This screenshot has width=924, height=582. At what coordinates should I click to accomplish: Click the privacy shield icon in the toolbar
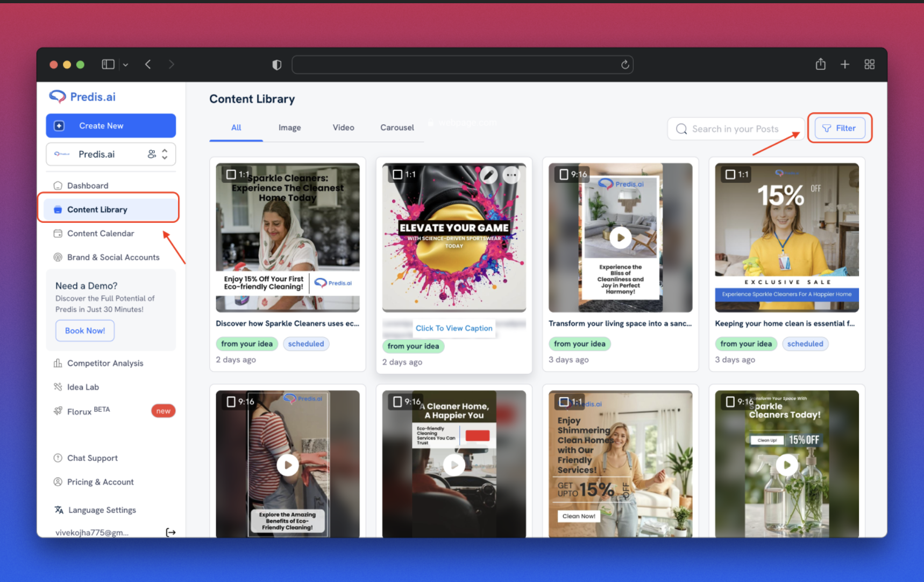pyautogui.click(x=276, y=65)
